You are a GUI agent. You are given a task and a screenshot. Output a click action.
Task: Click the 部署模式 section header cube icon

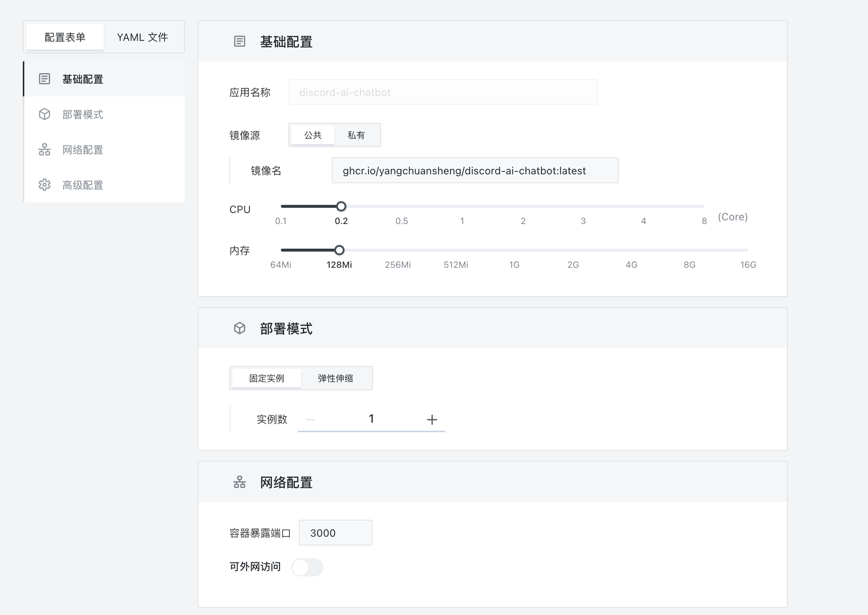coord(239,328)
